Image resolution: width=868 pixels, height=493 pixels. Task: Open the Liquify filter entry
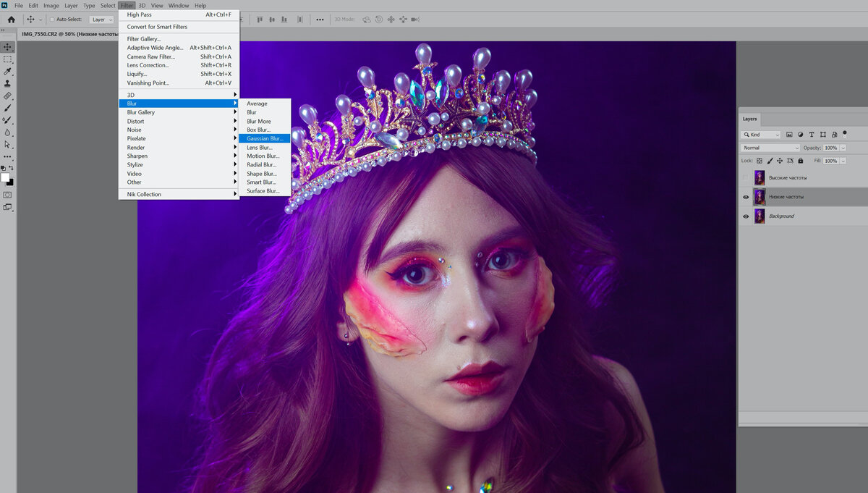click(179, 74)
